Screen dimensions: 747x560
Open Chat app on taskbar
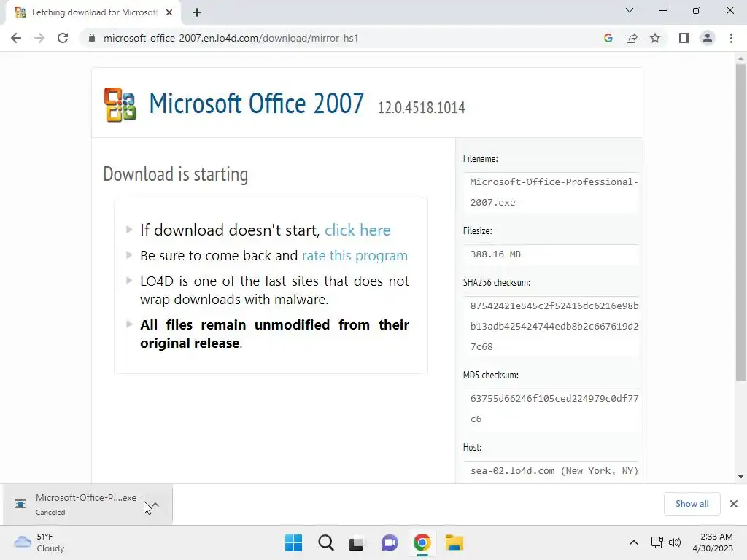[x=390, y=542]
